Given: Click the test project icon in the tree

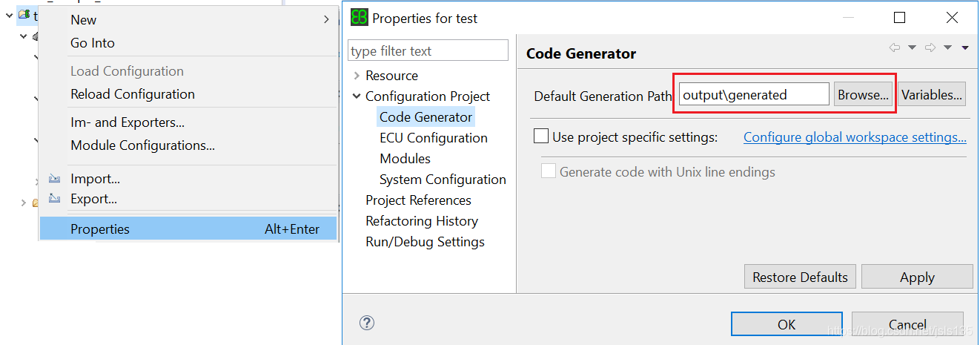Looking at the screenshot, I should (24, 15).
